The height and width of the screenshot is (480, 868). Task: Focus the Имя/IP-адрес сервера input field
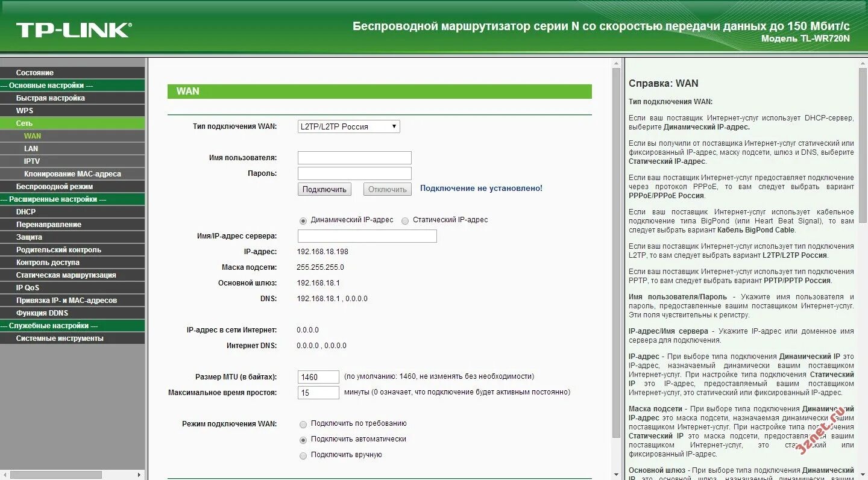tap(367, 236)
